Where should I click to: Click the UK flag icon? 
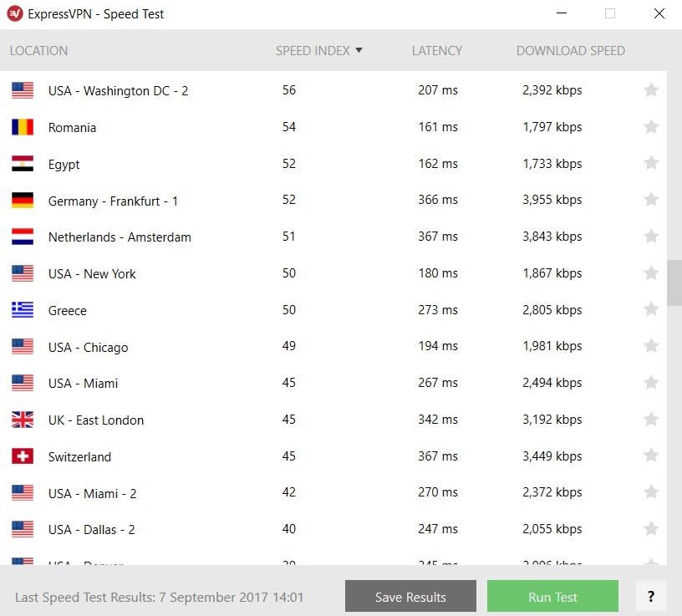tap(23, 420)
